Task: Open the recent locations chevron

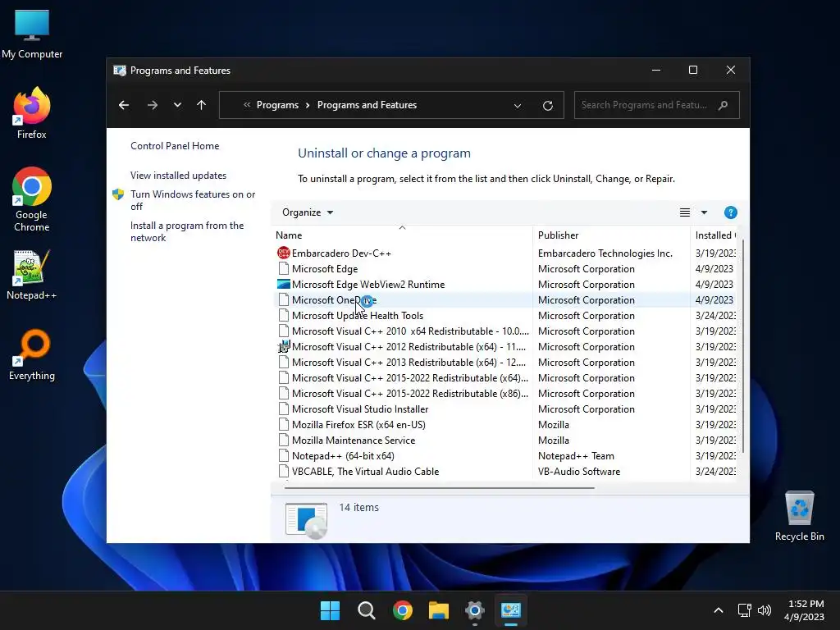Action: point(177,105)
